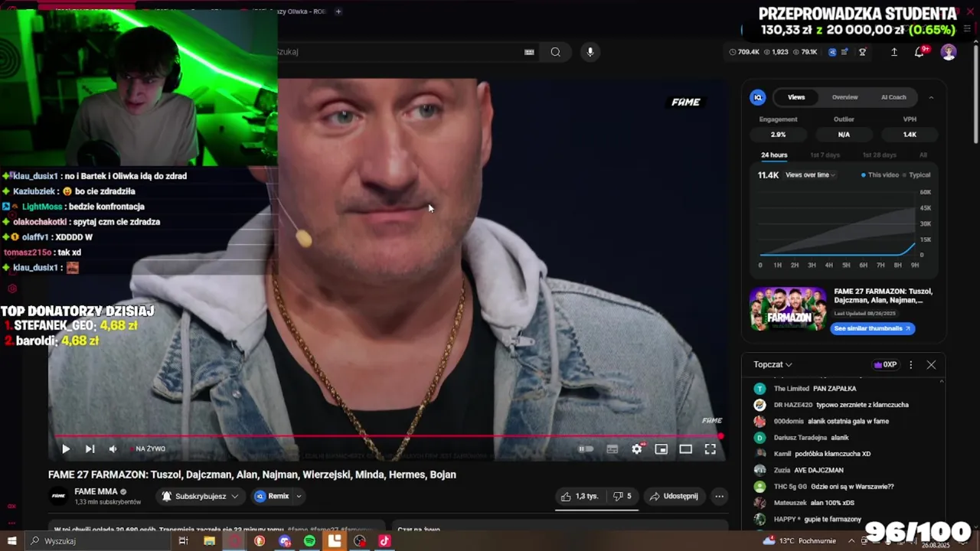Open more actions three-dot menu below video
Image resolution: width=980 pixels, height=551 pixels.
[719, 496]
